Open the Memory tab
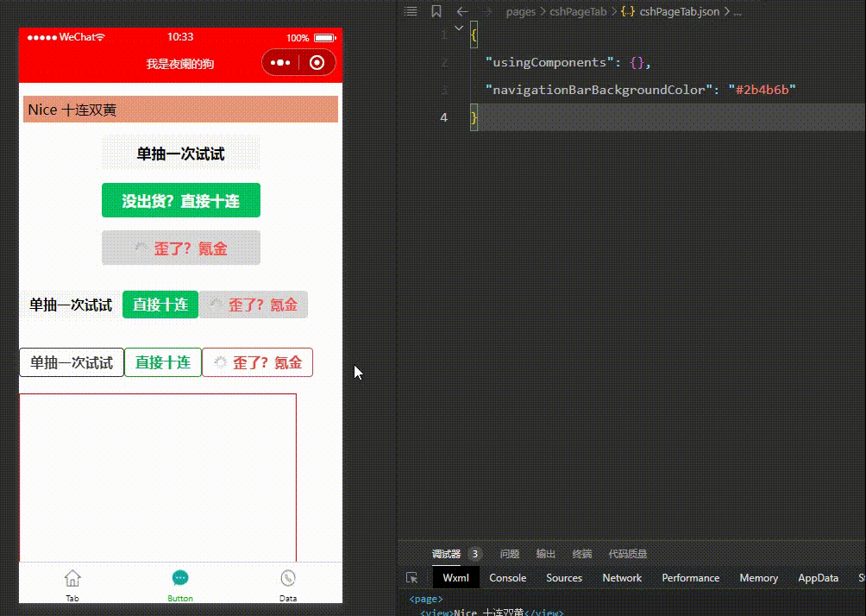The image size is (866, 616). 758,578
